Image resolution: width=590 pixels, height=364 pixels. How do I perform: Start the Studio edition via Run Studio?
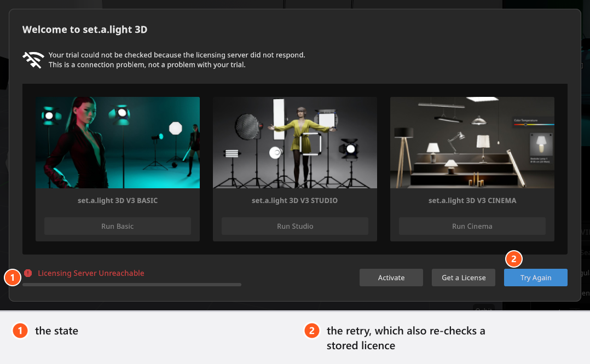coord(295,226)
